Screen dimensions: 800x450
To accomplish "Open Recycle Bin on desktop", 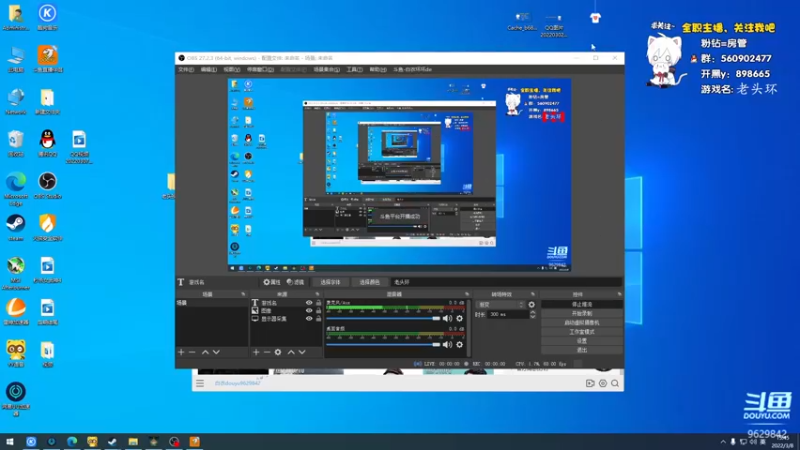I will click(16, 143).
